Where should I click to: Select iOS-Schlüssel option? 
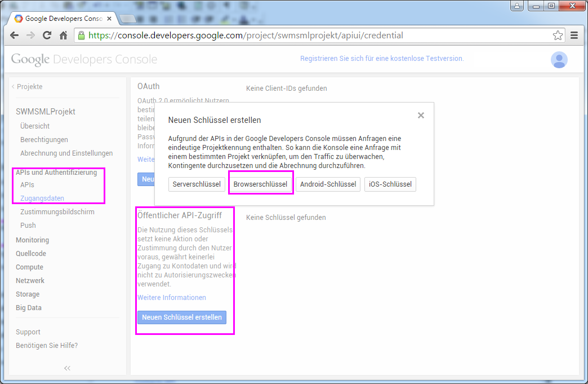[390, 184]
